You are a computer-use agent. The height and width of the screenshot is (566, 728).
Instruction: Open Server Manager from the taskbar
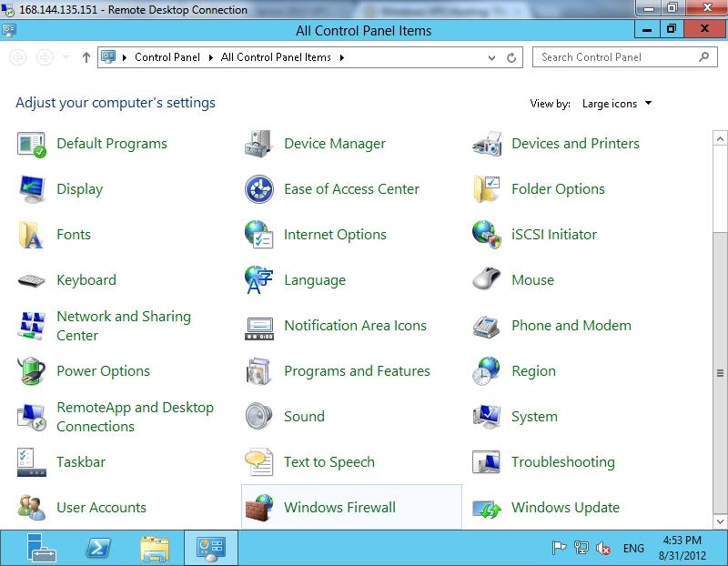pyautogui.click(x=42, y=548)
